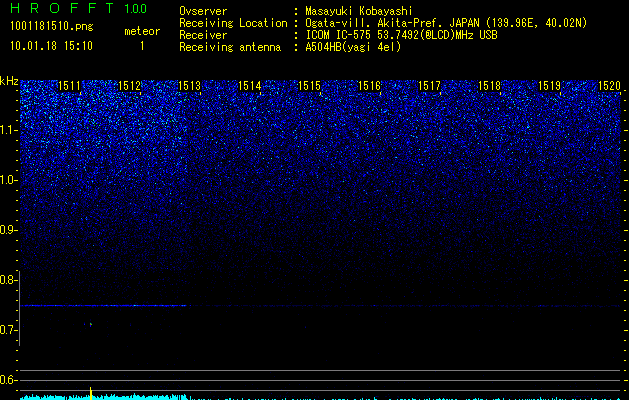The image size is (629, 400).
Task: Click the HROFFT 1.0.0 title text
Action: 78,8
